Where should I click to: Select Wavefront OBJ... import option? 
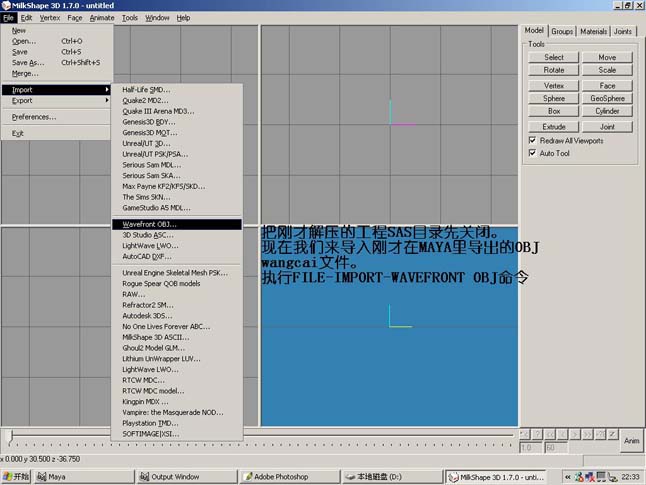click(177, 224)
